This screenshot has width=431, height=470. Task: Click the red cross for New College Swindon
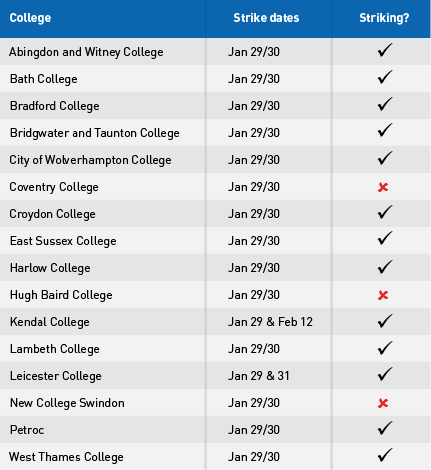(x=383, y=403)
